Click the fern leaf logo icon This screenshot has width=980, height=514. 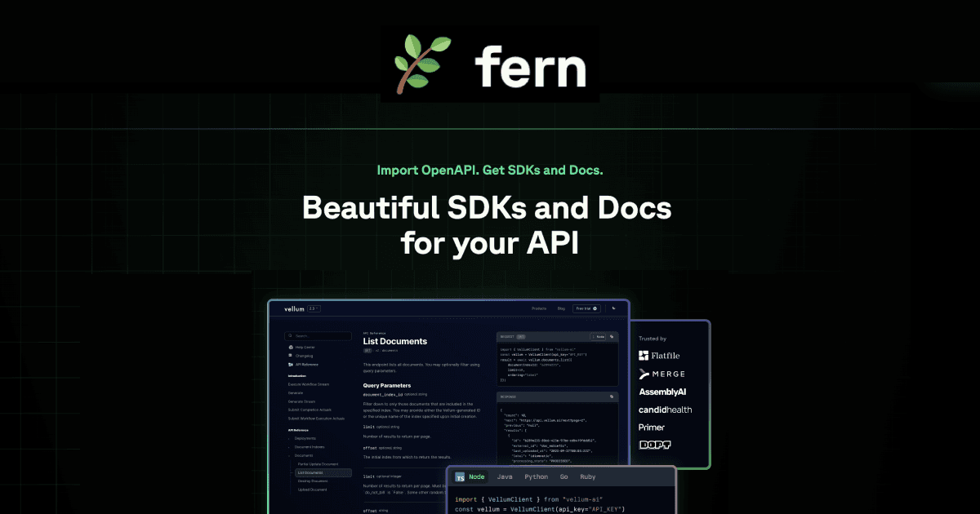point(422,64)
